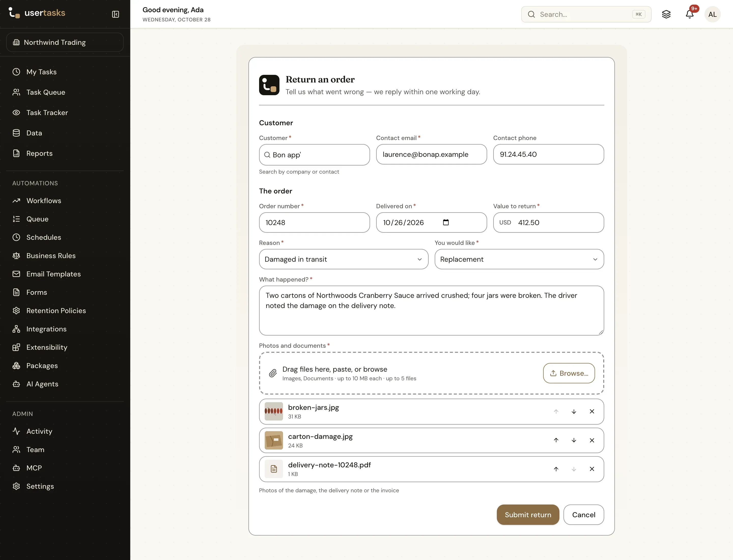The height and width of the screenshot is (560, 733).
Task: Click the What happened text area
Action: [431, 310]
